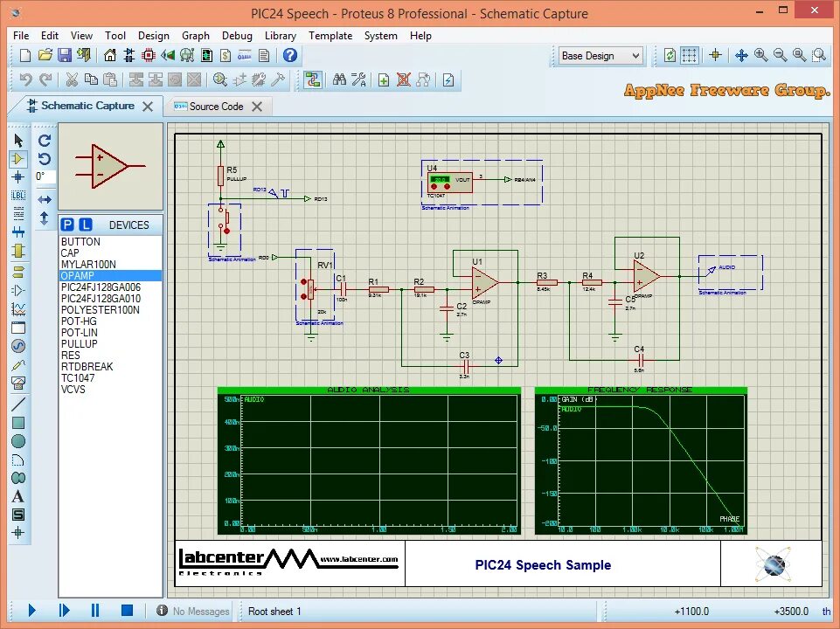The height and width of the screenshot is (629, 840).
Task: Center view at cursor icon
Action: [741, 55]
